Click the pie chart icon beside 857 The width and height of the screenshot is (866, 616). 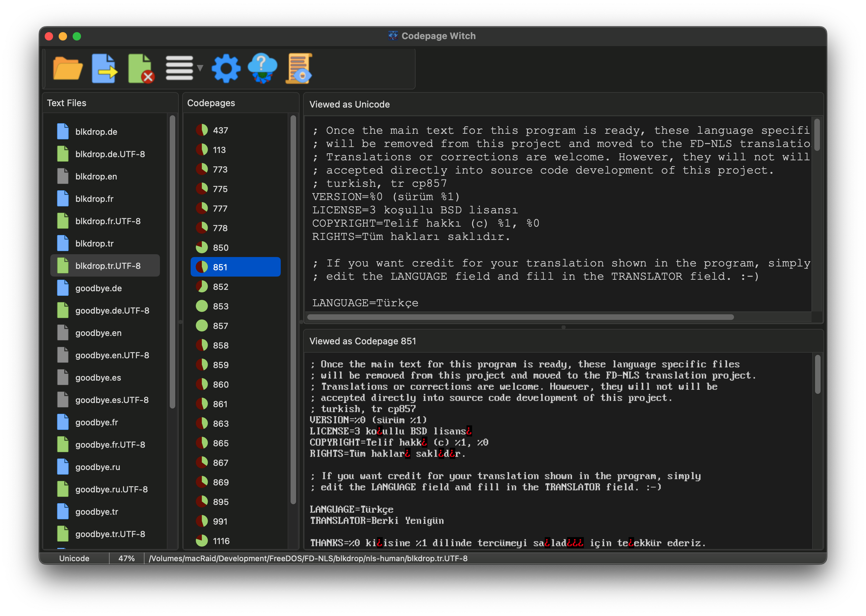(x=201, y=326)
